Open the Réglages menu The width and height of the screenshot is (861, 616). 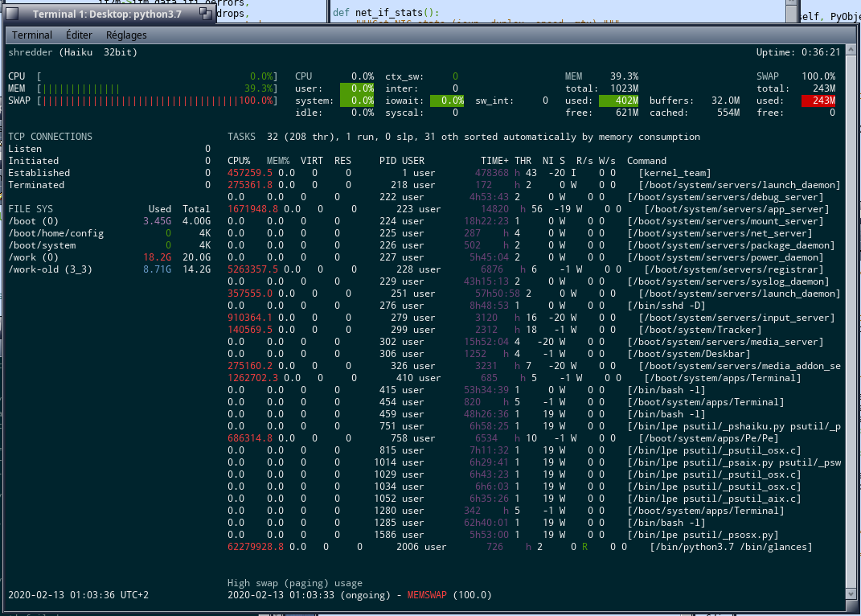click(125, 35)
